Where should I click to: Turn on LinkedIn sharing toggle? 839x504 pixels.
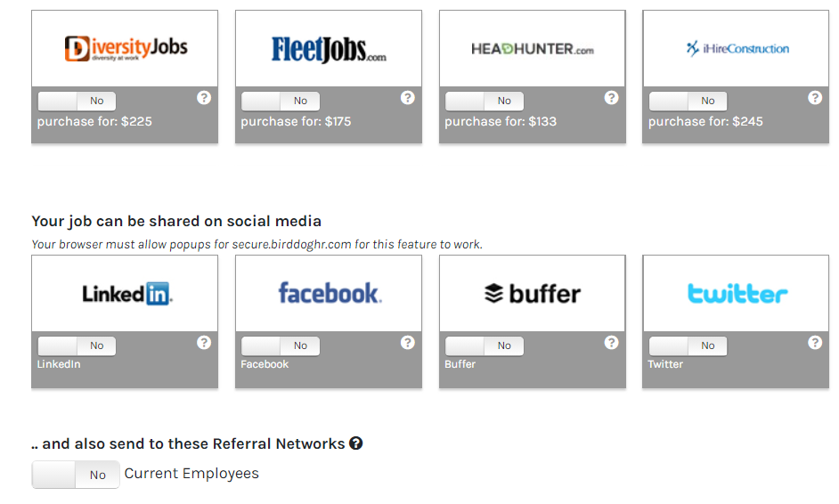[x=77, y=345]
